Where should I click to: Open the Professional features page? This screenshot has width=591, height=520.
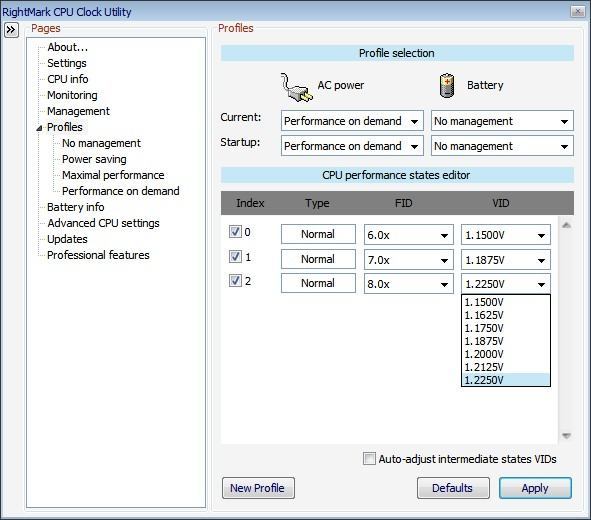point(98,255)
